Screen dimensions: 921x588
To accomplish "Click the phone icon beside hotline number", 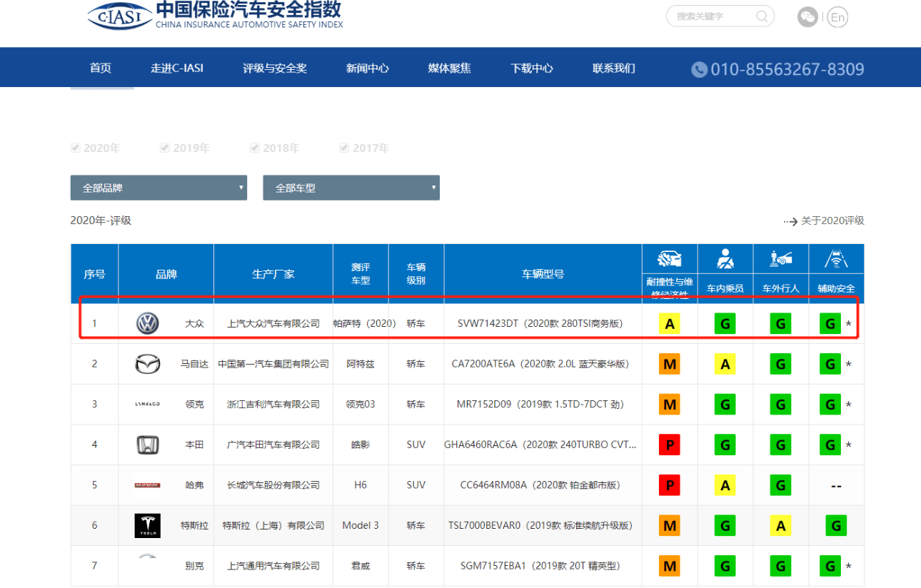I will pyautogui.click(x=699, y=69).
